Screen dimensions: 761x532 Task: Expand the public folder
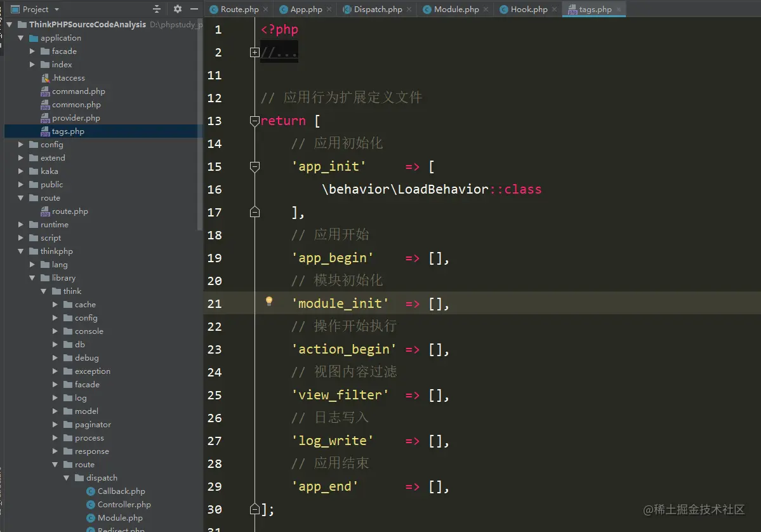(x=20, y=185)
